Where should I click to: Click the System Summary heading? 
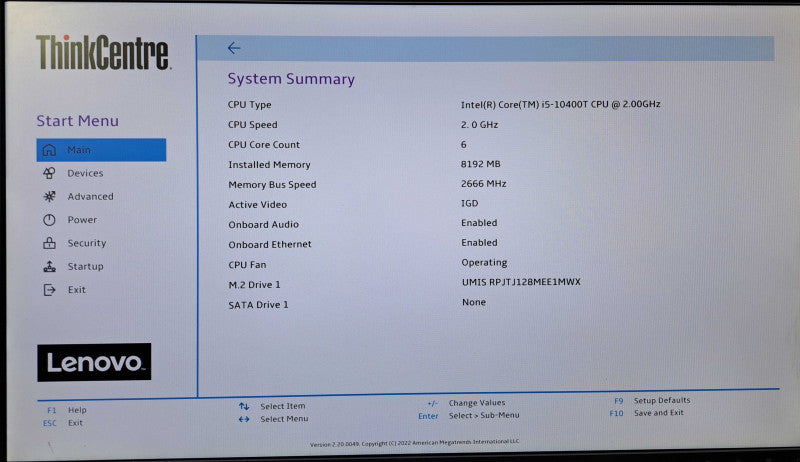click(x=291, y=79)
